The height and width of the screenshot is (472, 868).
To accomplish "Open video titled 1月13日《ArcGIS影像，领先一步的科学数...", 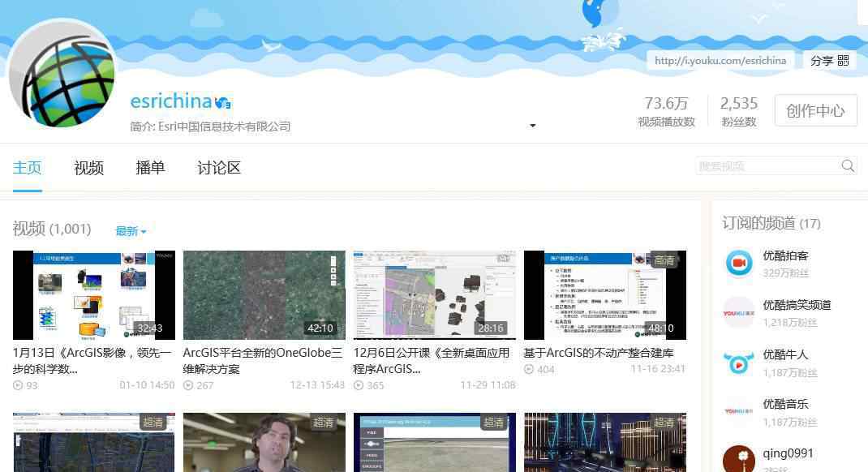I will [x=92, y=360].
